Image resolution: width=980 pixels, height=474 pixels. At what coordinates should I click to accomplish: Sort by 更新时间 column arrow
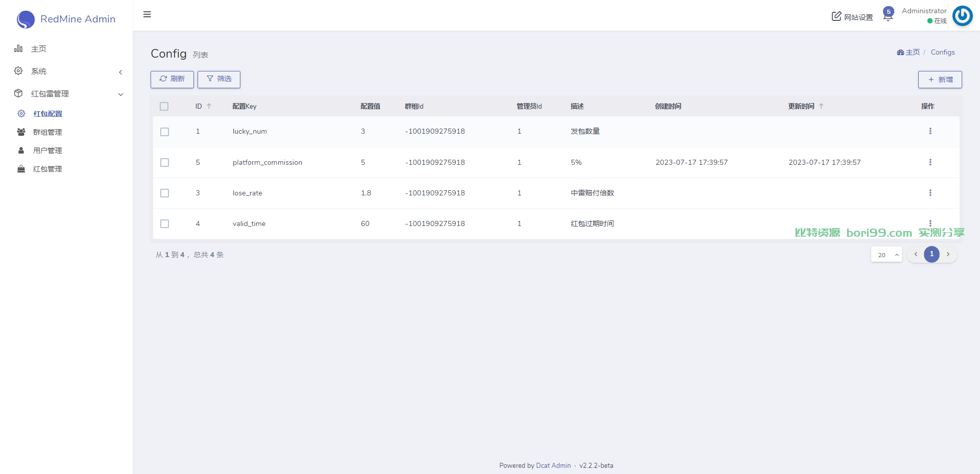pyautogui.click(x=821, y=106)
